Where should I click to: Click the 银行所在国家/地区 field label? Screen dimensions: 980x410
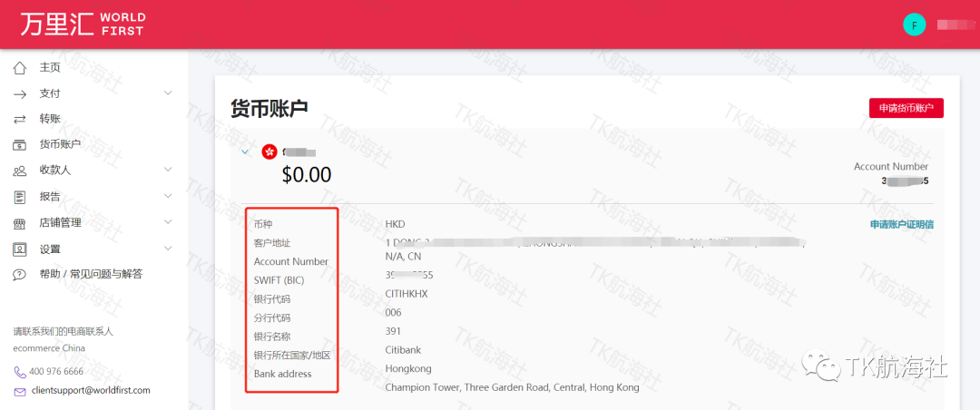292,356
